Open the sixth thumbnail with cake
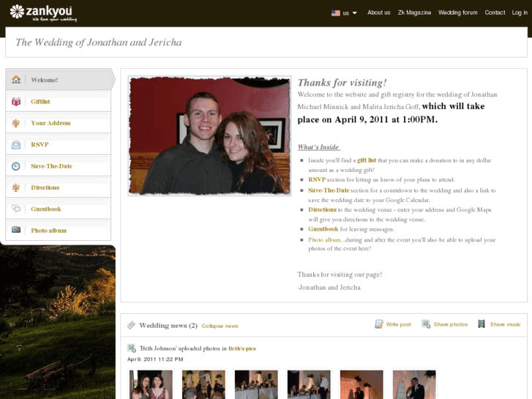This screenshot has height=399, width=532. [x=414, y=384]
